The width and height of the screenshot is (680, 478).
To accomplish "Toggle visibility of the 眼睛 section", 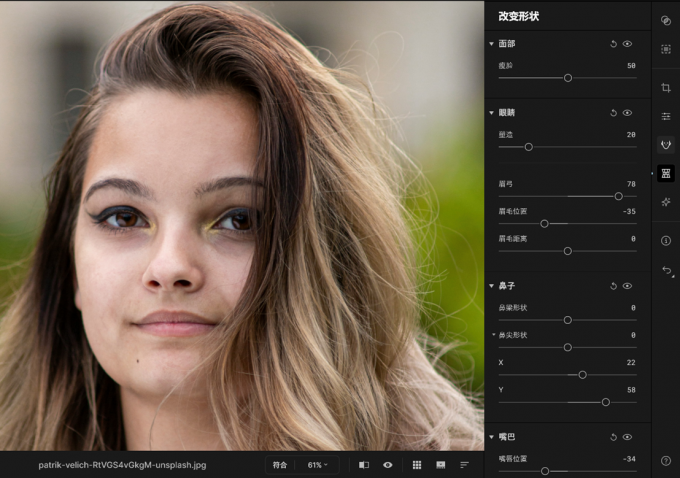I will click(x=627, y=113).
